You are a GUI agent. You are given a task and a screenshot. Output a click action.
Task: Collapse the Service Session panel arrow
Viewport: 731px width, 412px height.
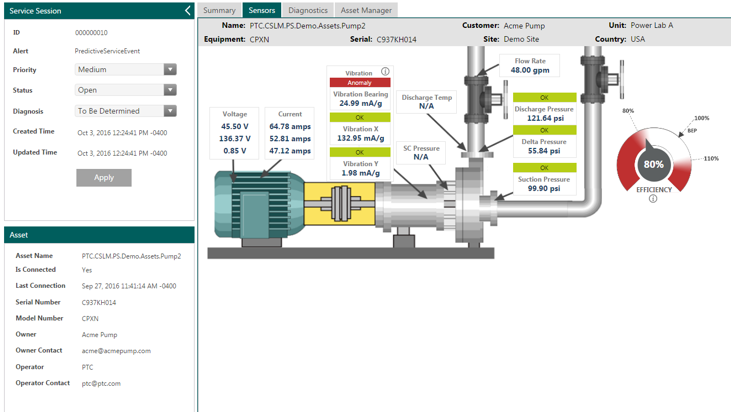click(187, 11)
